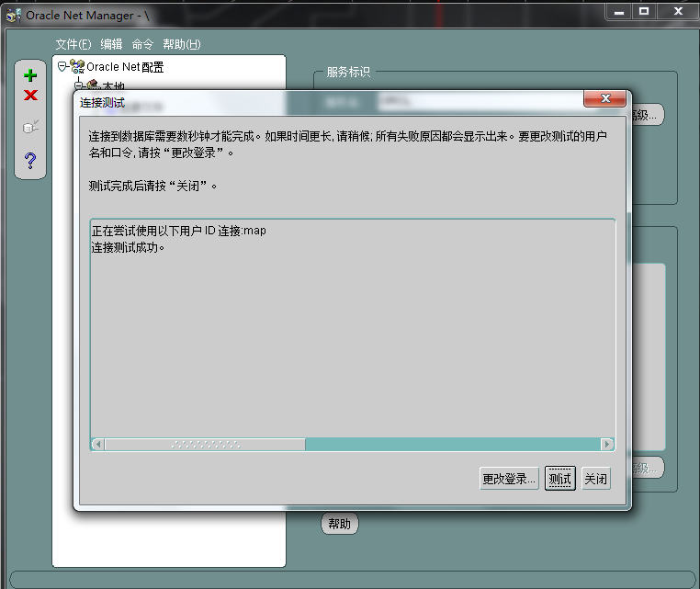The height and width of the screenshot is (589, 700).
Task: Click the horizontal scrollbar left arrow
Action: [98, 445]
